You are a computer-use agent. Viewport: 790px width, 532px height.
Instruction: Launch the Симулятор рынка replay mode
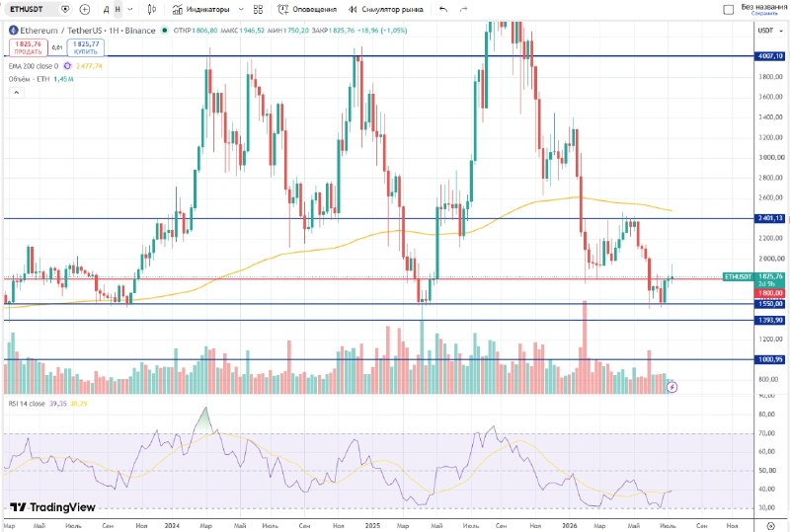[x=386, y=9]
